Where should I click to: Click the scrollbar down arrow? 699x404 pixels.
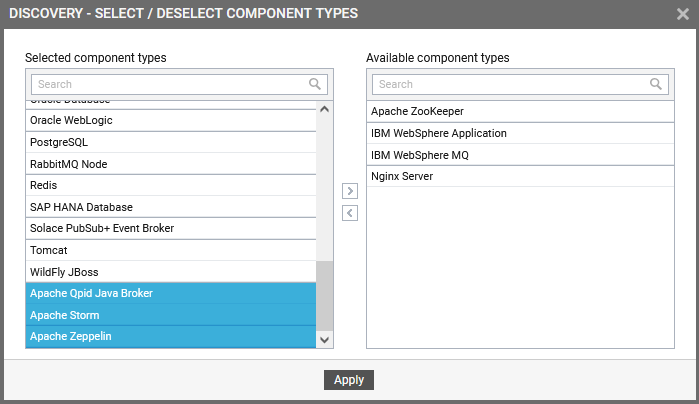click(325, 340)
